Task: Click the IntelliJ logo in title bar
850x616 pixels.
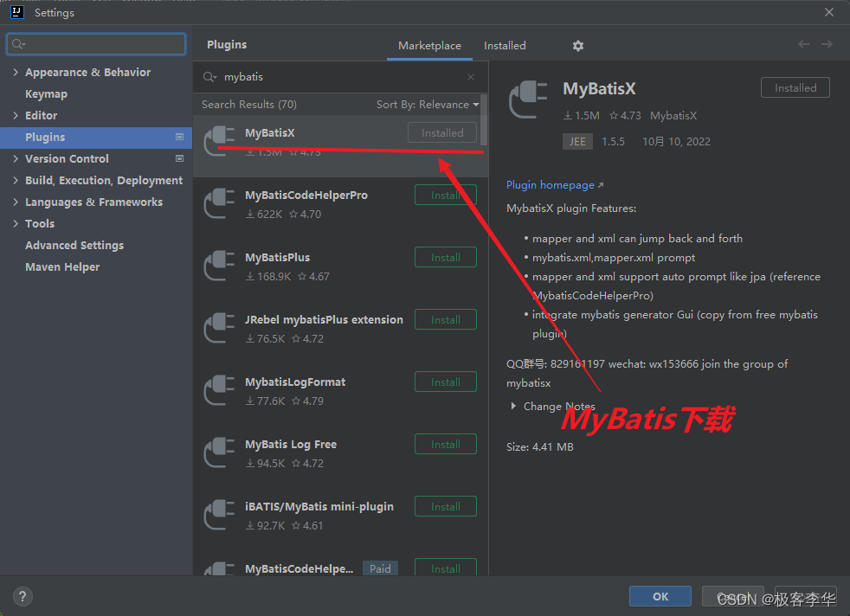Action: pos(16,12)
